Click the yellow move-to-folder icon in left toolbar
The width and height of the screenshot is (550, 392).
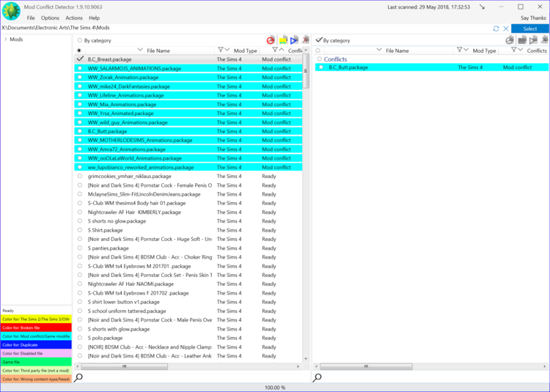click(x=283, y=40)
